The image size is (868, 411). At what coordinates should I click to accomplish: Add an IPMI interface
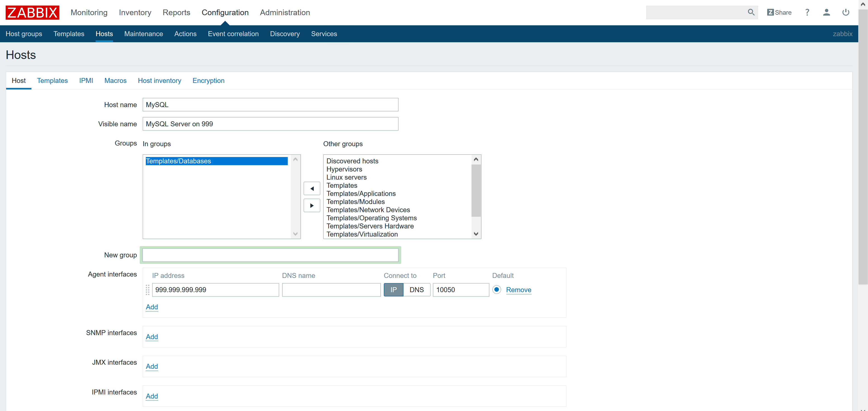(152, 396)
